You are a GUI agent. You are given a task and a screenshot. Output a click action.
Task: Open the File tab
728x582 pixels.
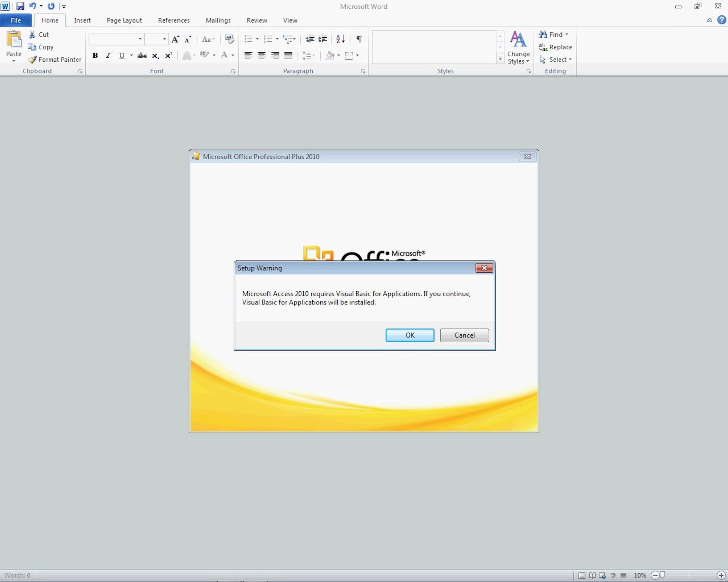[16, 20]
